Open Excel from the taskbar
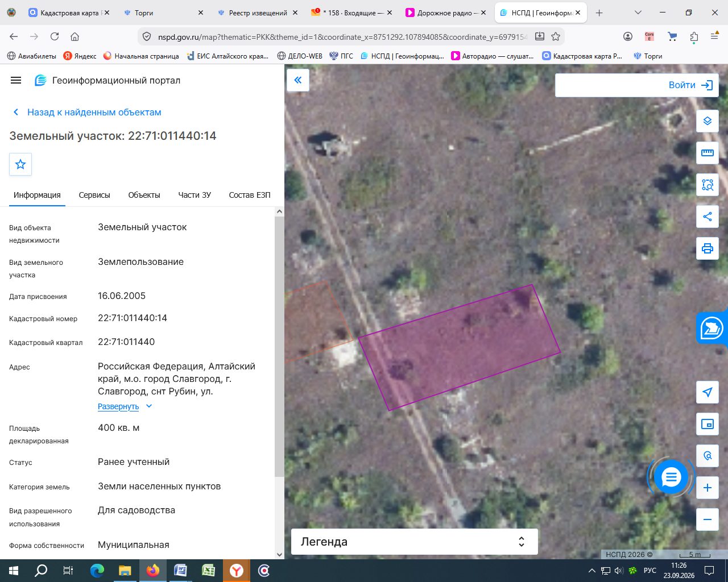The height and width of the screenshot is (582, 728). (x=208, y=571)
